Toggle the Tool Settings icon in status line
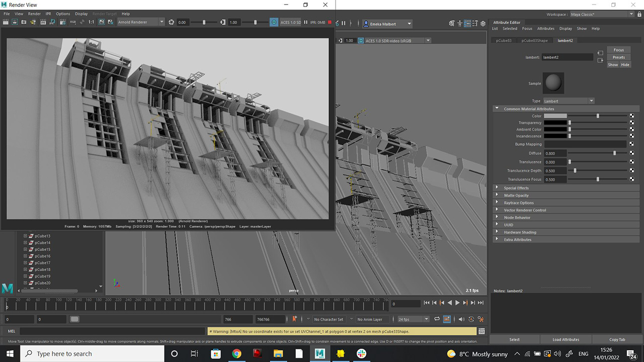 475,23
